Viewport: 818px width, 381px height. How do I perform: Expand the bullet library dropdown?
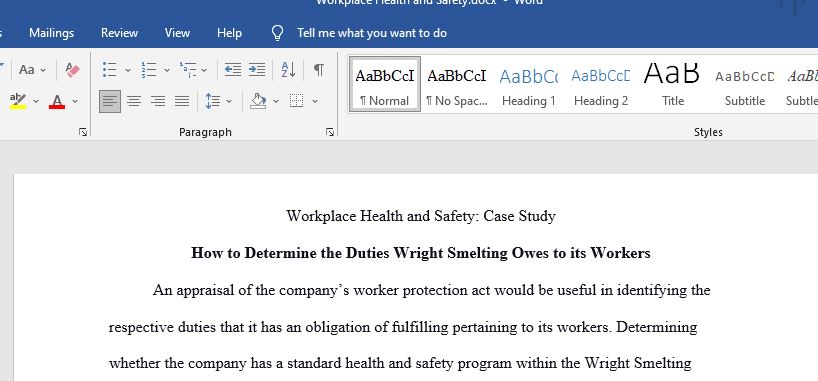[x=128, y=70]
